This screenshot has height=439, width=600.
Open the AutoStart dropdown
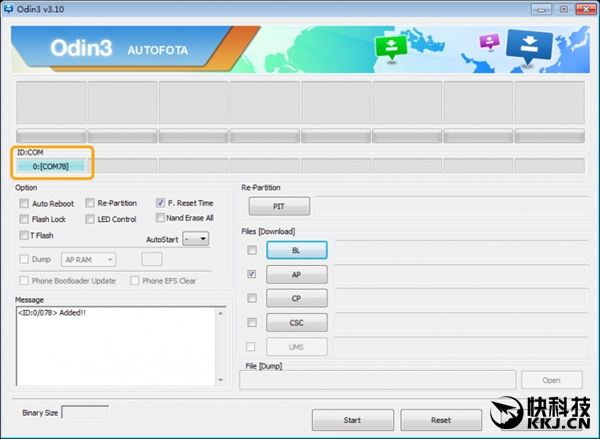196,239
